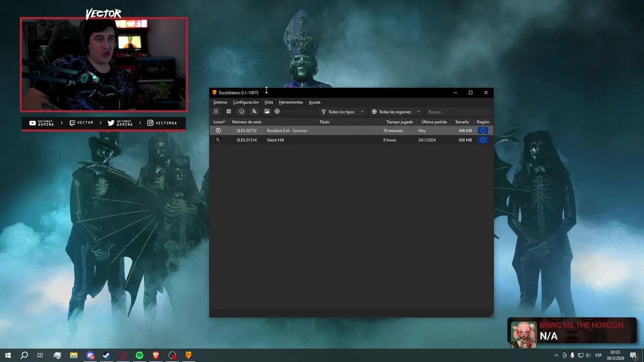Open the Windows Start menu

(8, 355)
